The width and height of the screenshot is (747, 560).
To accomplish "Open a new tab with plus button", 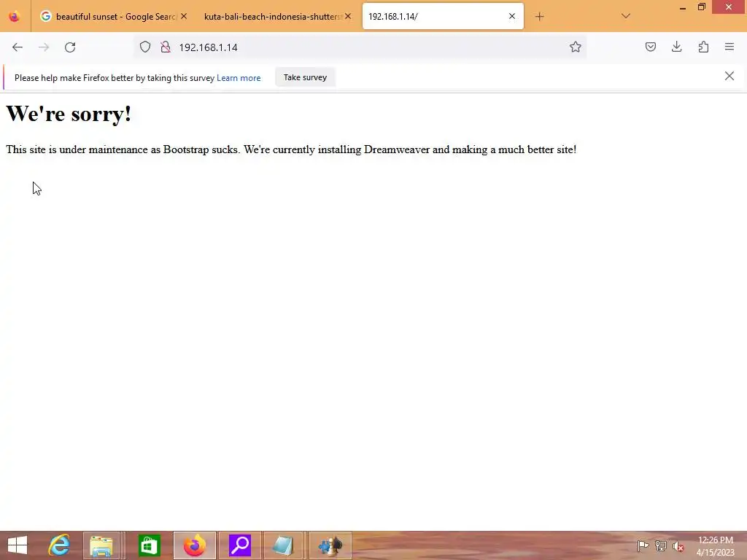I will (539, 17).
